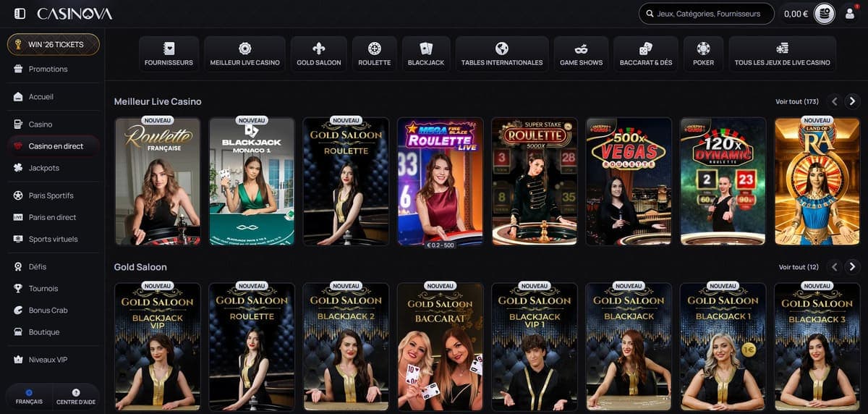The height and width of the screenshot is (414, 868).
Task: Click the Défis medal icon
Action: pos(18,266)
